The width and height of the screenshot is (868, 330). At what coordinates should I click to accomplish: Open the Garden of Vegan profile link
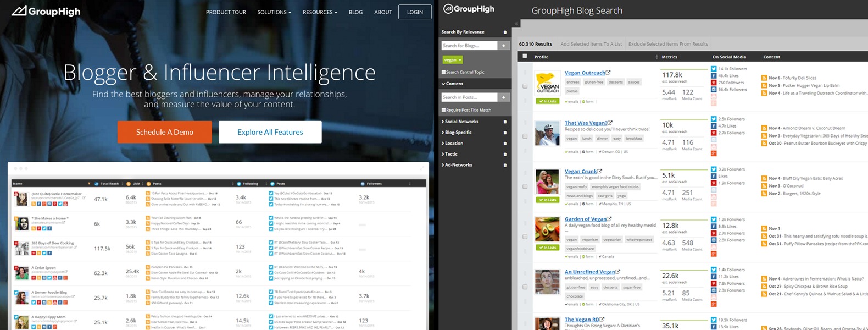(585, 219)
